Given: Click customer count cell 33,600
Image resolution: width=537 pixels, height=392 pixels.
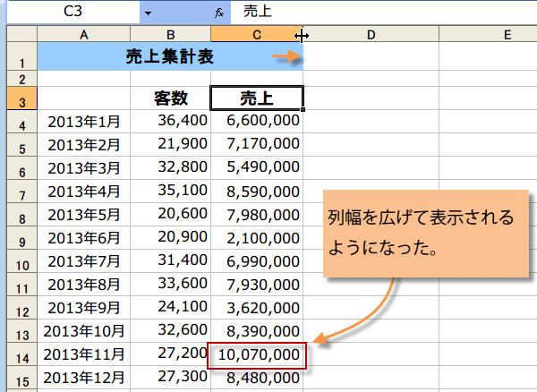Looking at the screenshot, I should (x=171, y=285).
